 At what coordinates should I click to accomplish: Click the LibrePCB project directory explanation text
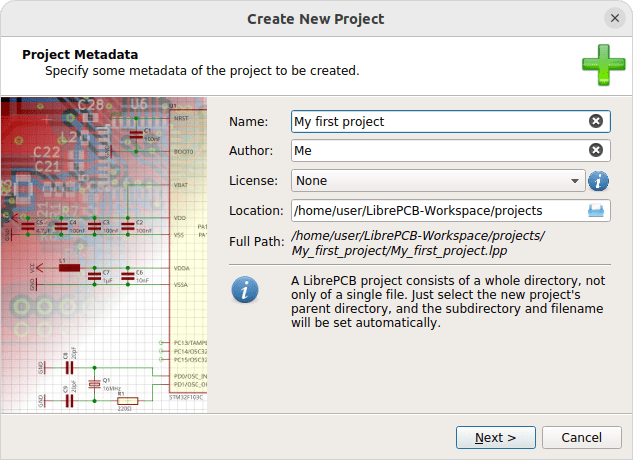(448, 302)
